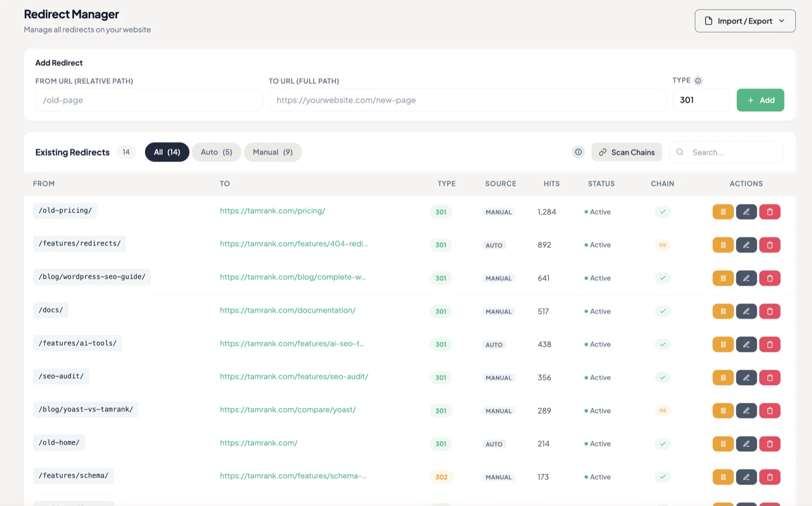This screenshot has height=506, width=812.
Task: Delete the /old-pricing/ redirect
Action: coord(769,212)
